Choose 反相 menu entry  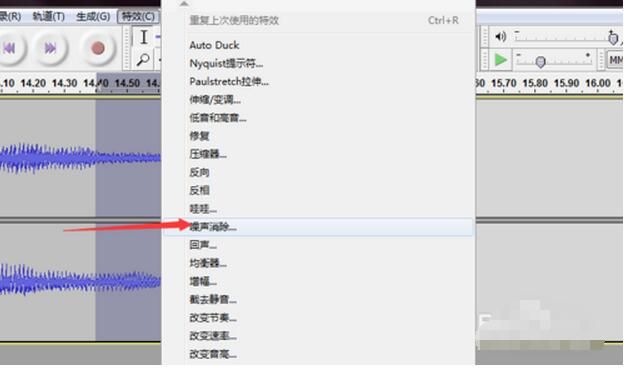[200, 190]
